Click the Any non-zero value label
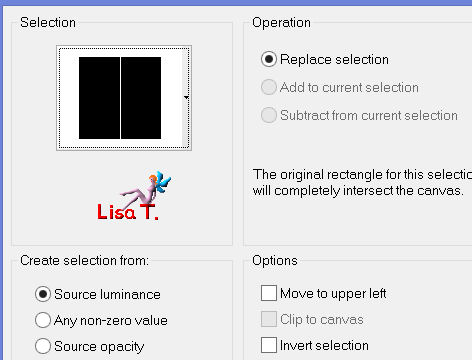The width and height of the screenshot is (472, 360). pyautogui.click(x=111, y=321)
